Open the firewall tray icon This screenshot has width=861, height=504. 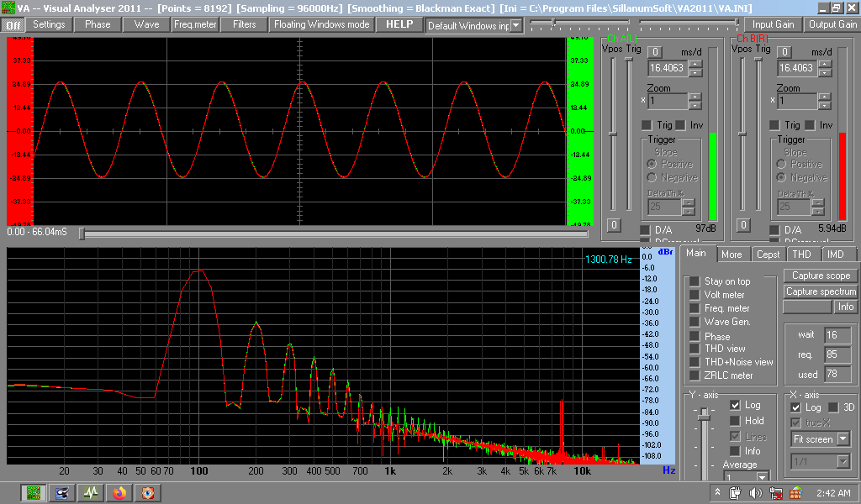795,493
